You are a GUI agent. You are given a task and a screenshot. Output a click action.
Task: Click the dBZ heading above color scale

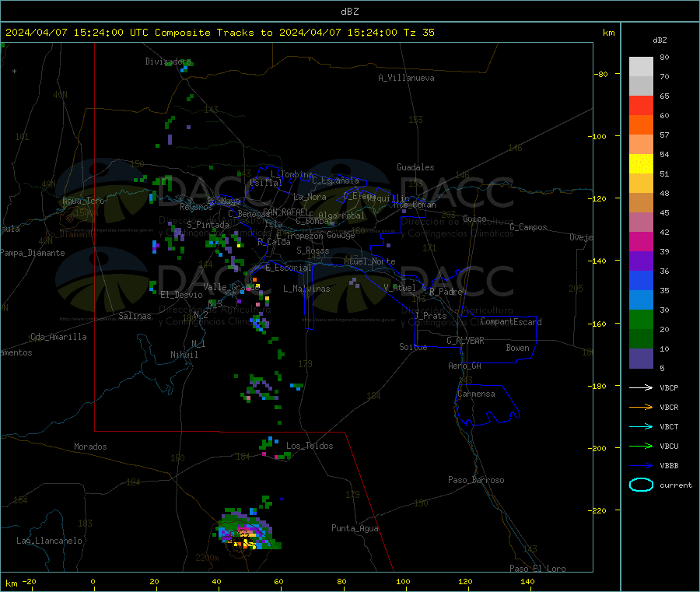660,40
